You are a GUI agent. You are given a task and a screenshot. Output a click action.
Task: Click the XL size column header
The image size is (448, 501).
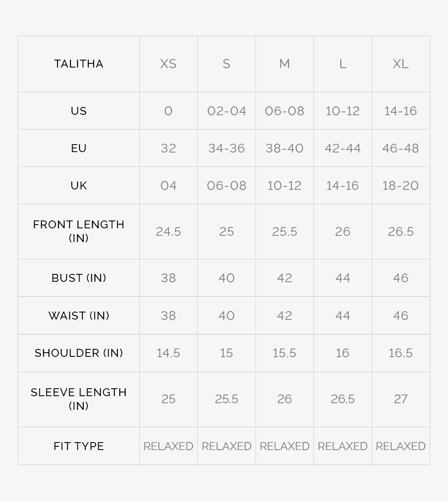pos(400,64)
